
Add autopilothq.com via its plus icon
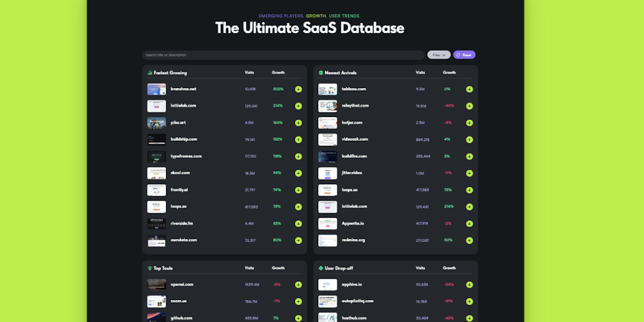(469, 301)
